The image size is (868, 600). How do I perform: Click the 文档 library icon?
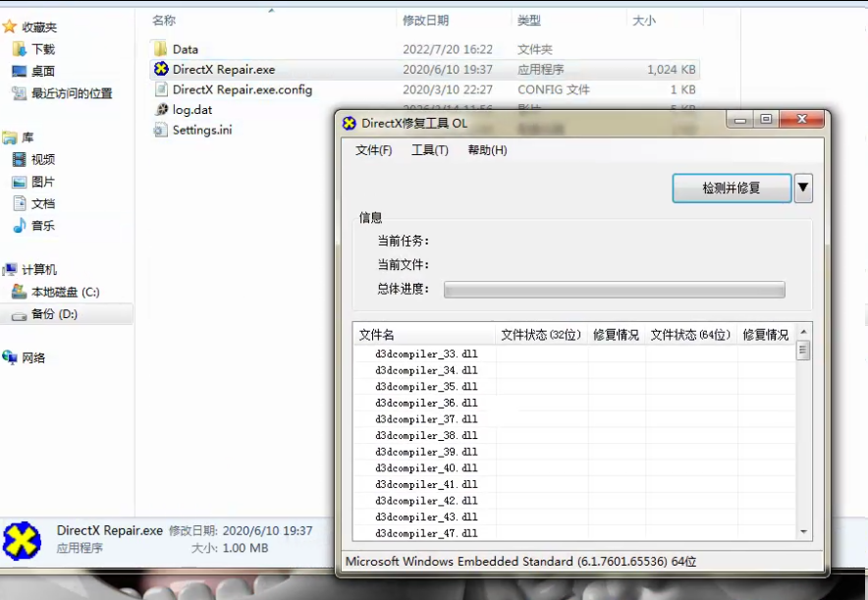[20, 203]
